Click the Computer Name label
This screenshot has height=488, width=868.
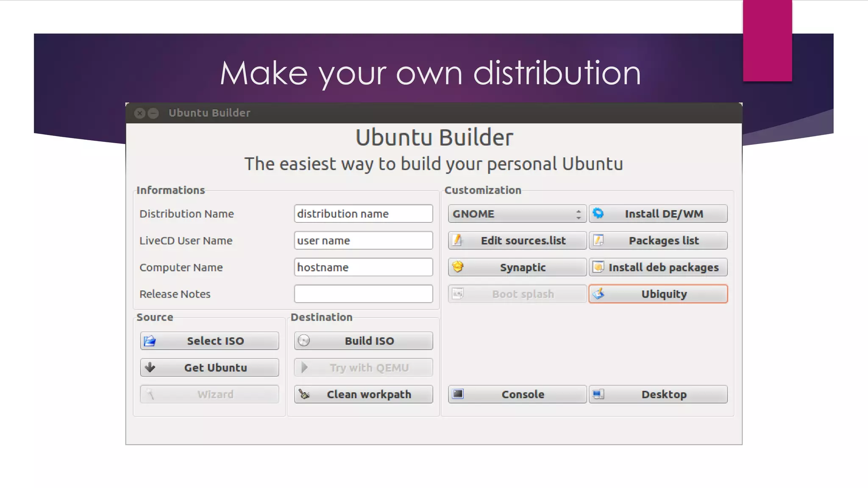tap(181, 267)
